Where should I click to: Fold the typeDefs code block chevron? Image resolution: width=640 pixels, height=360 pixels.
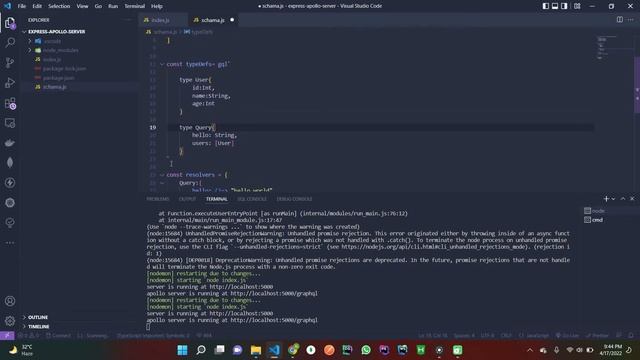[162, 64]
